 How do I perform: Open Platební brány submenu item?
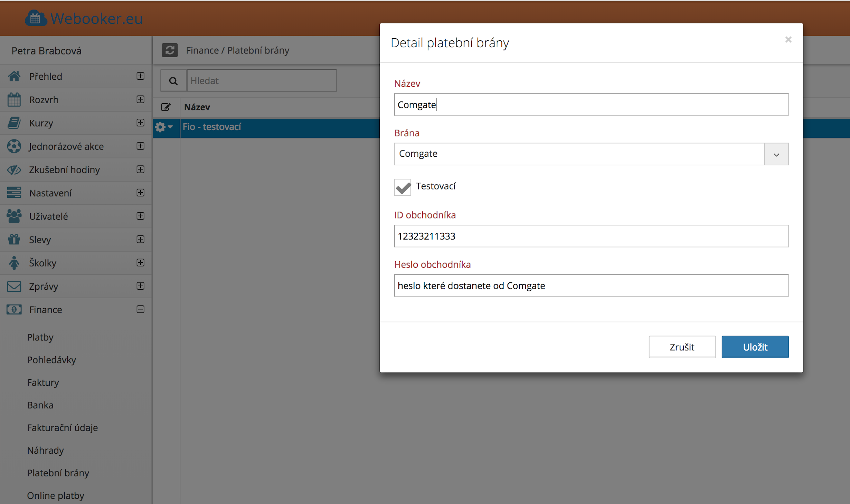point(58,473)
